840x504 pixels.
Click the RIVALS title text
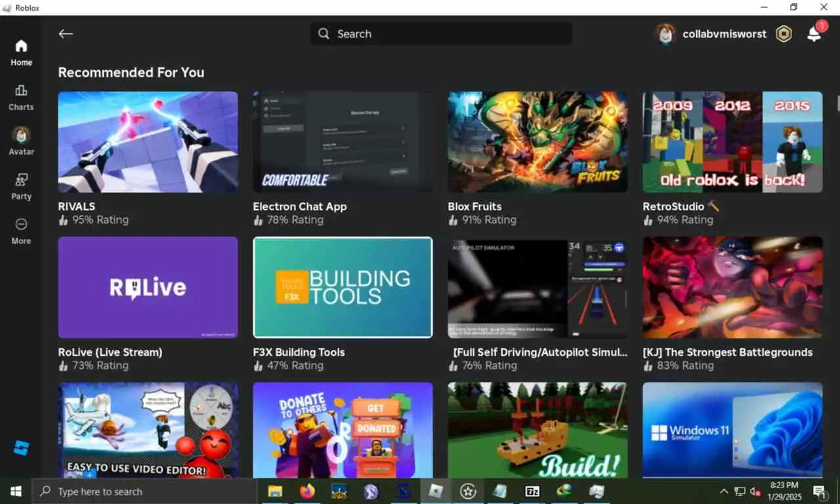tap(76, 207)
